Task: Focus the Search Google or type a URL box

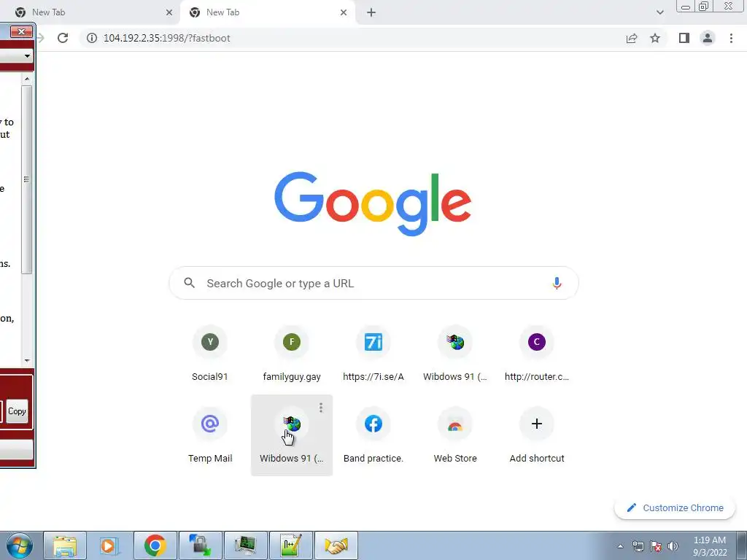Action: click(374, 283)
